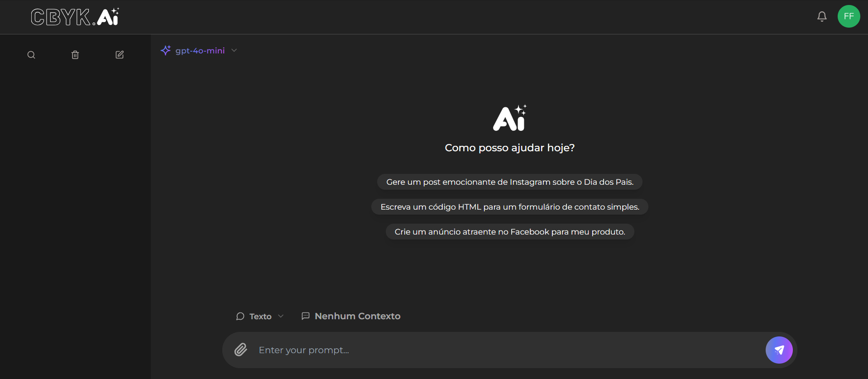This screenshot has height=379, width=868.
Task: Open the FF user avatar menu
Action: tap(849, 17)
